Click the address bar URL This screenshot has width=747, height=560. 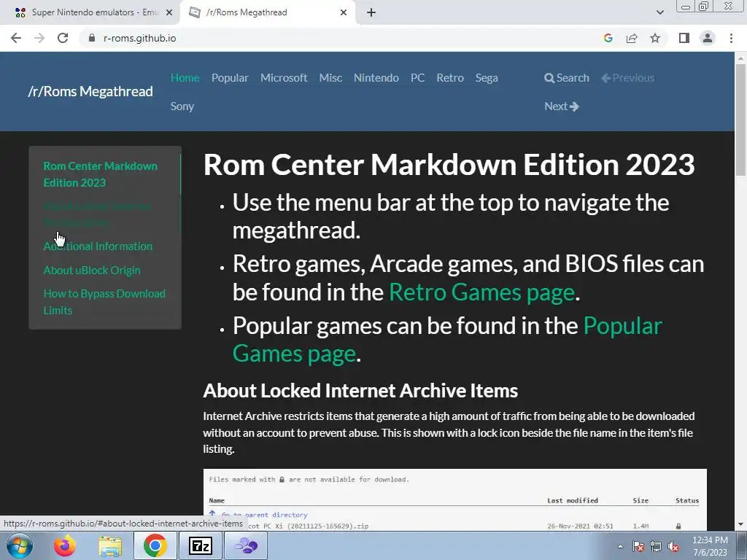(139, 38)
